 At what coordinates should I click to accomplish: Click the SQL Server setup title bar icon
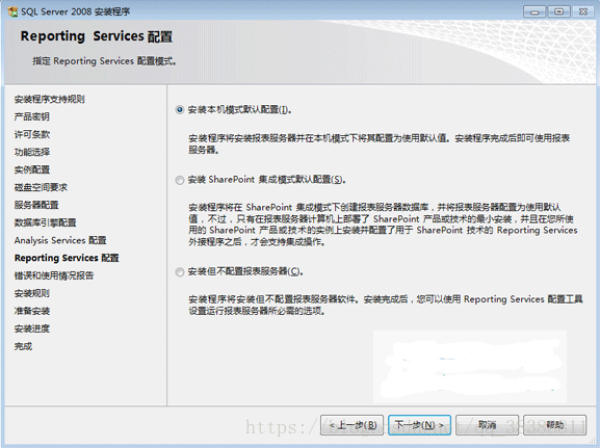(x=13, y=12)
